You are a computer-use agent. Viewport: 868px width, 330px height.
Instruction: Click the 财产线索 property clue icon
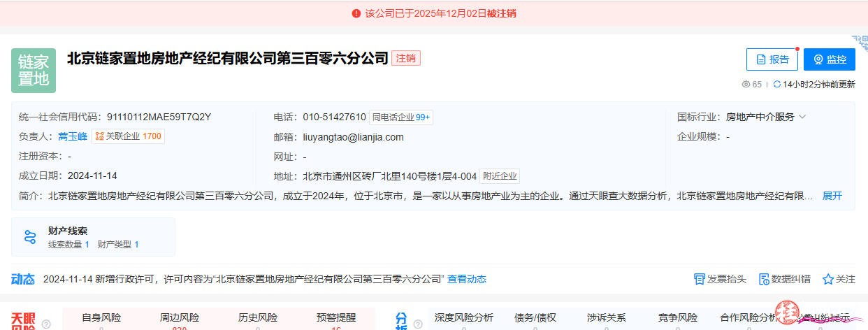click(x=30, y=237)
